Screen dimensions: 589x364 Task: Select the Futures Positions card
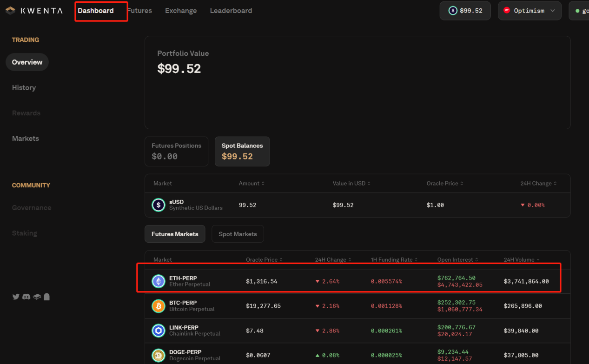coord(176,151)
